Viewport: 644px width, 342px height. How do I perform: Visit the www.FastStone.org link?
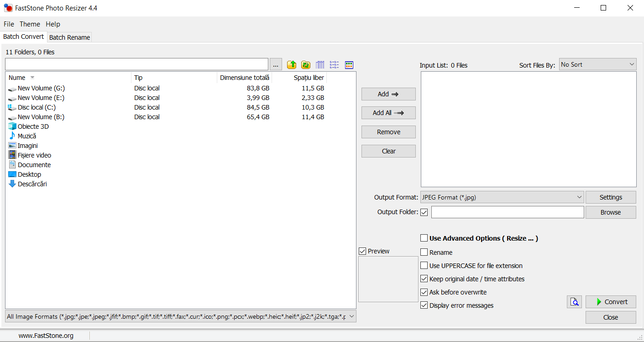coord(46,336)
